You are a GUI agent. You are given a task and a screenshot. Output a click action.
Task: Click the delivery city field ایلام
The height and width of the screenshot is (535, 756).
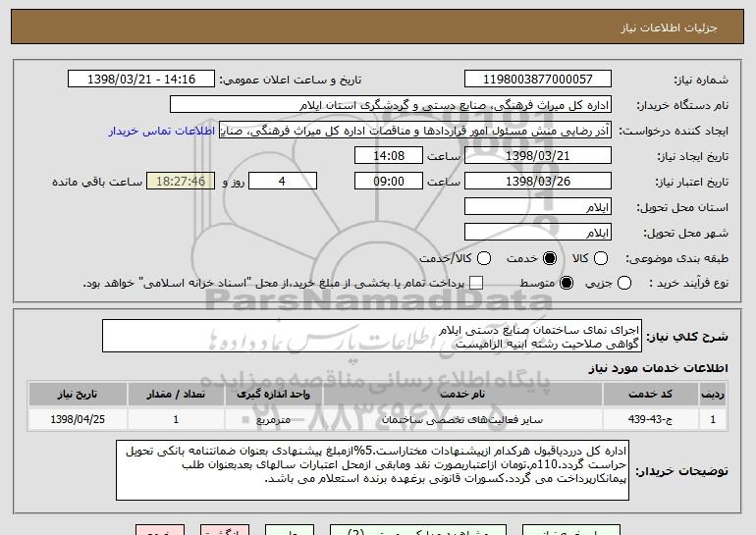click(x=538, y=233)
